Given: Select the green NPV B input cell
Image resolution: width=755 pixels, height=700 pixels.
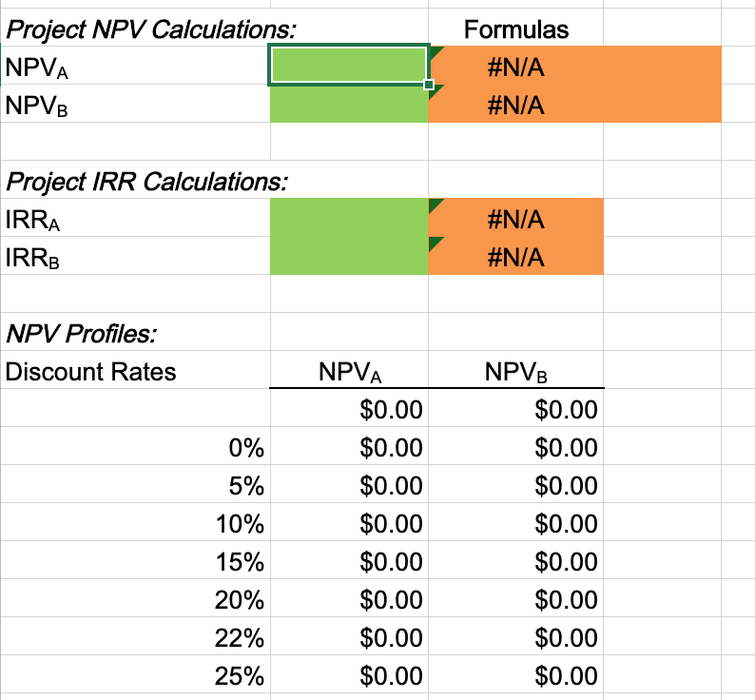Looking at the screenshot, I should pyautogui.click(x=349, y=104).
